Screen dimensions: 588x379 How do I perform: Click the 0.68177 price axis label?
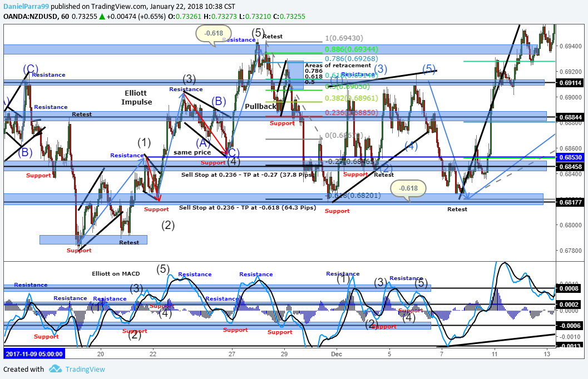(x=571, y=203)
